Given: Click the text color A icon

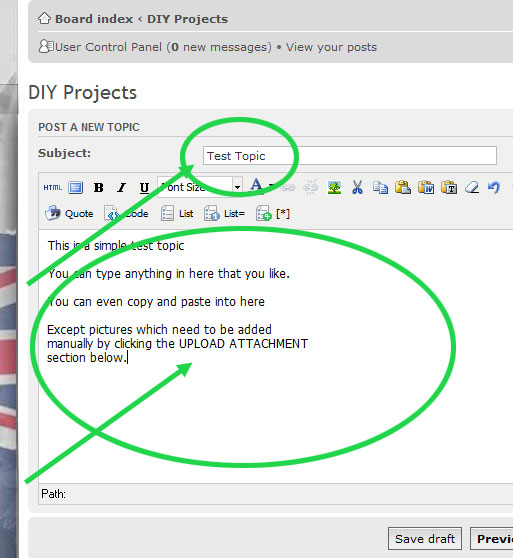Looking at the screenshot, I should coord(256,186).
